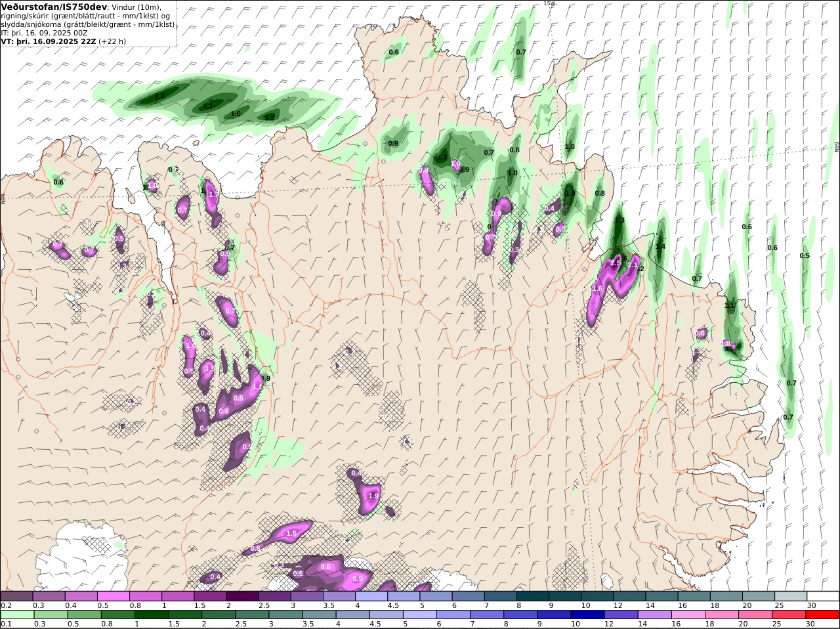Click the 0.3 swatch in the upper snow legend
Viewport: 840px width, 629px height.
(49, 596)
